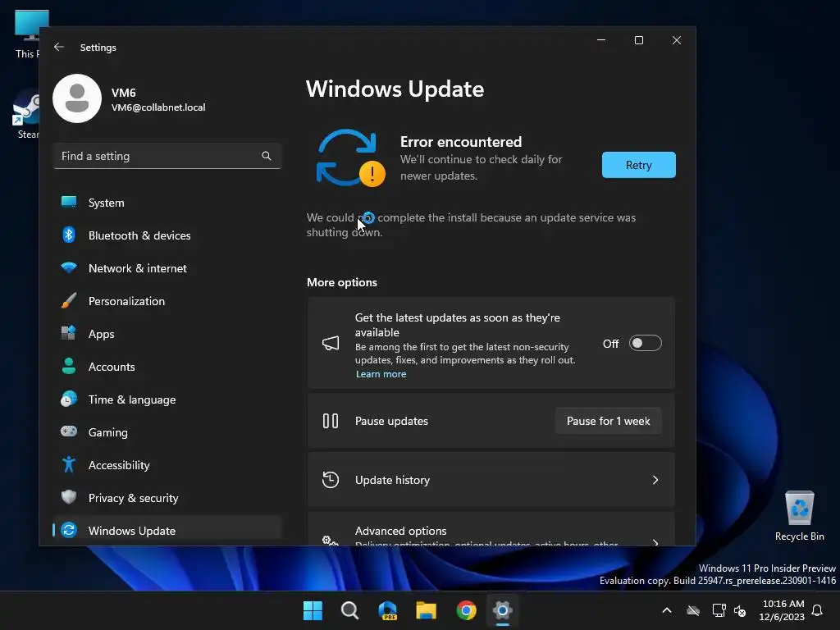Open Personalization settings
This screenshot has width=840, height=630.
click(x=167, y=301)
